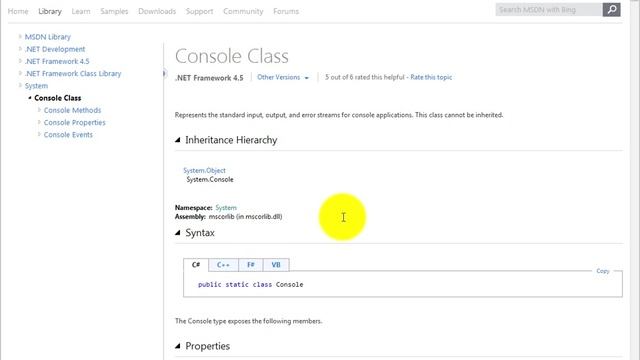This screenshot has height=360, width=640.
Task: Copy the code snippet via Copy link
Action: [x=603, y=271]
